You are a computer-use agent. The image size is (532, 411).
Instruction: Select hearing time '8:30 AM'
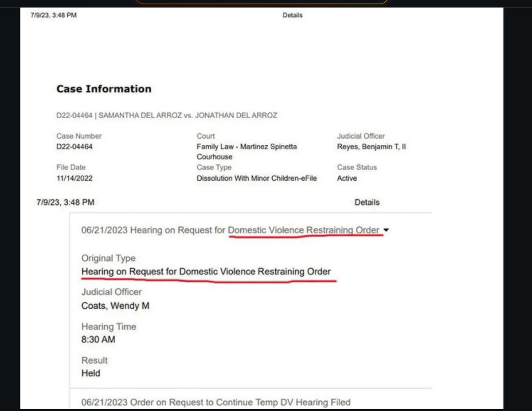[x=98, y=340]
